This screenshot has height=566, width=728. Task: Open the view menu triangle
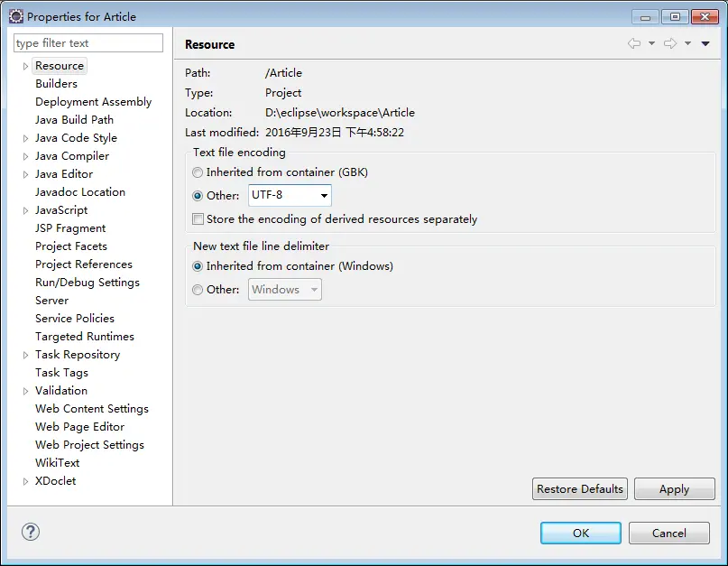705,43
